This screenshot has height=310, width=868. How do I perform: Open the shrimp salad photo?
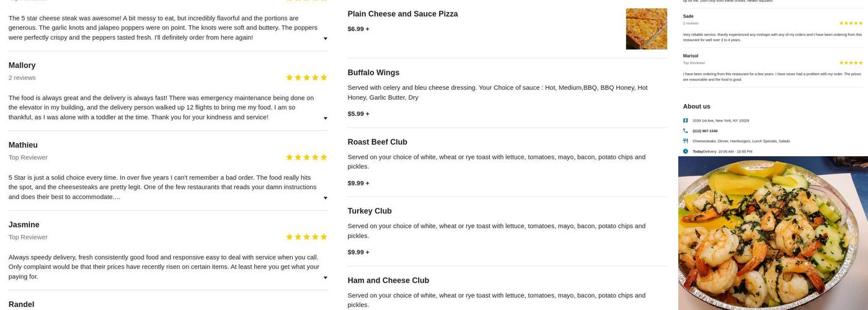click(773, 232)
